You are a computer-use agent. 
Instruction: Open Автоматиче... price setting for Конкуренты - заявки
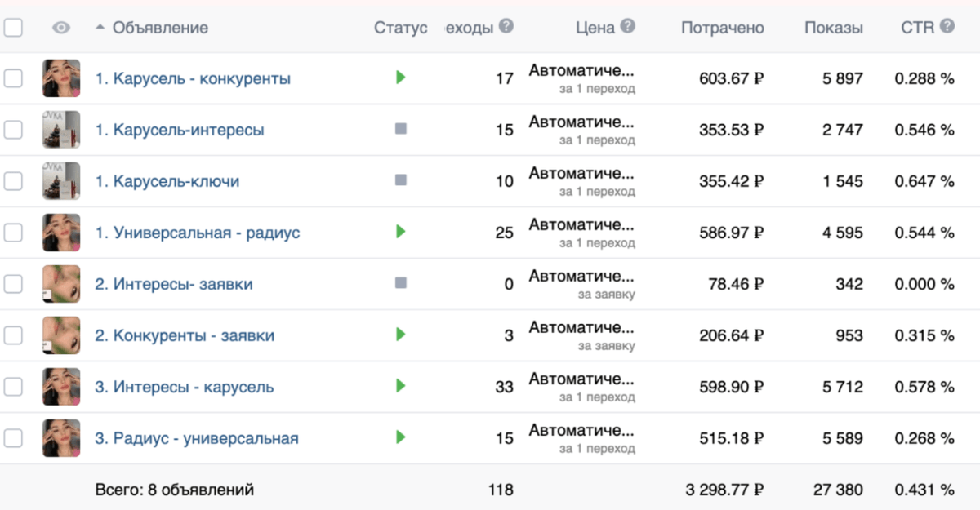(581, 328)
